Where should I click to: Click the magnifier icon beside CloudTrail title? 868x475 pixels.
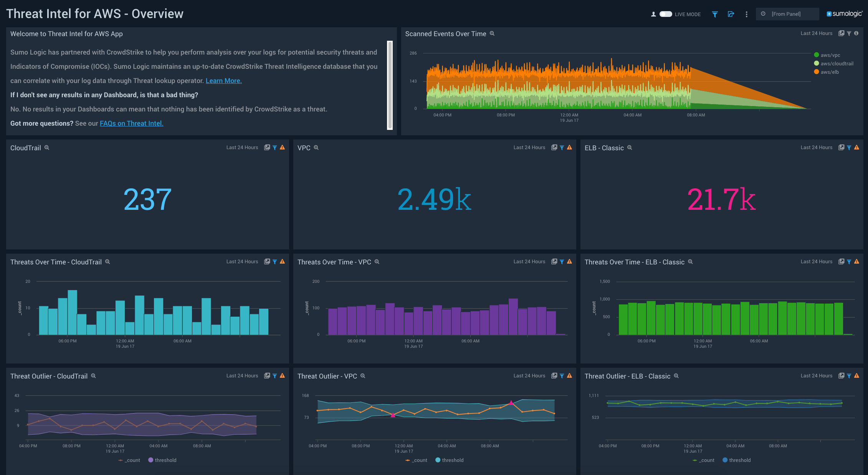47,148
